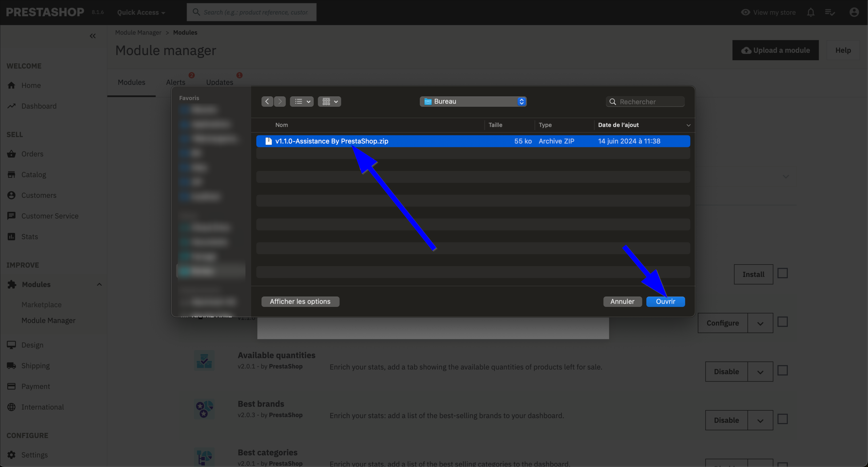
Task: Open Shipping truck icon
Action: coord(11,365)
